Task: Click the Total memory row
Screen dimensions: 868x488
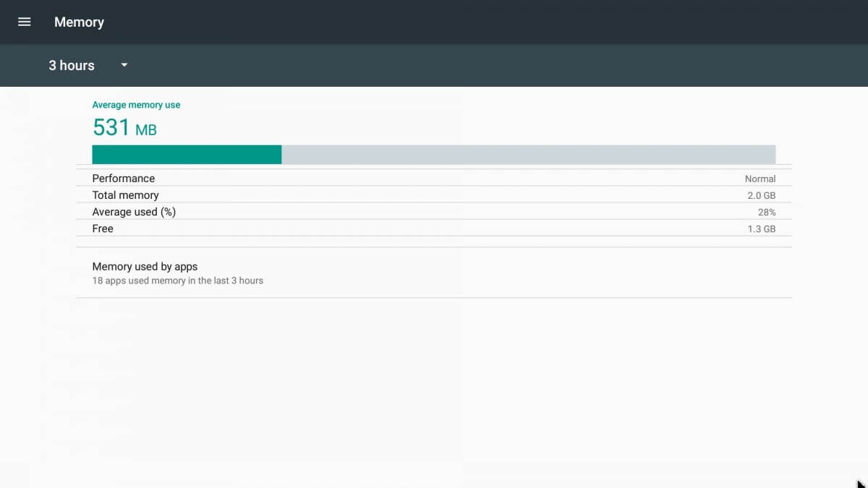Action: click(x=434, y=194)
